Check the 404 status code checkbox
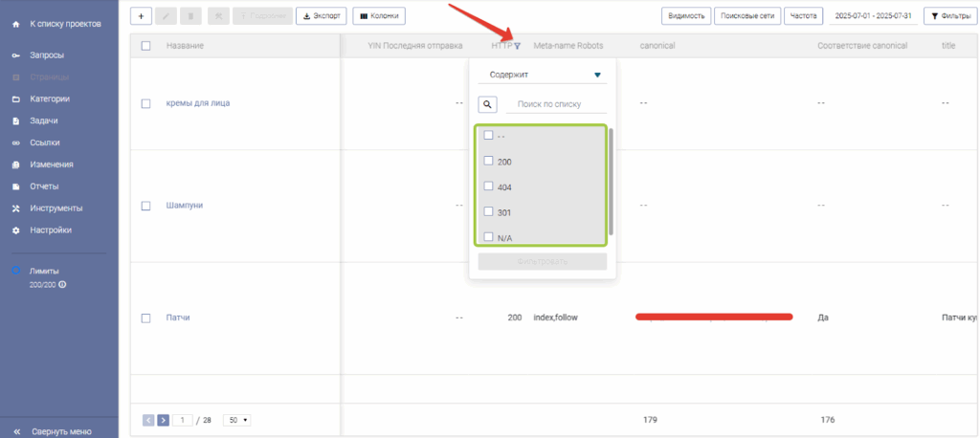 [x=488, y=186]
